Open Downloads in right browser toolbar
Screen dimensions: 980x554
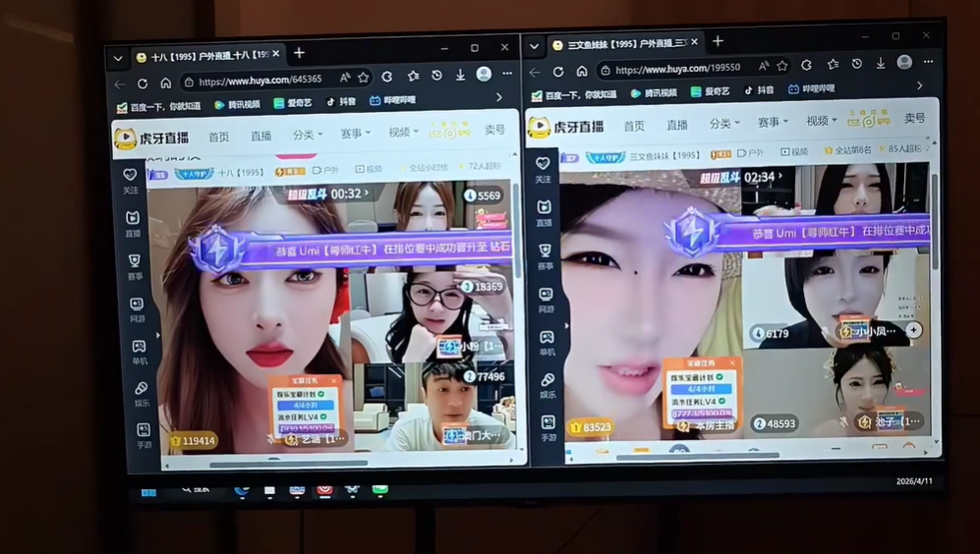point(880,63)
